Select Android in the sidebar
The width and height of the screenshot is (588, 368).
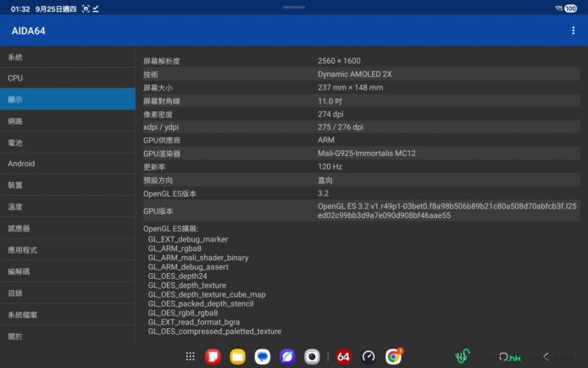68,164
